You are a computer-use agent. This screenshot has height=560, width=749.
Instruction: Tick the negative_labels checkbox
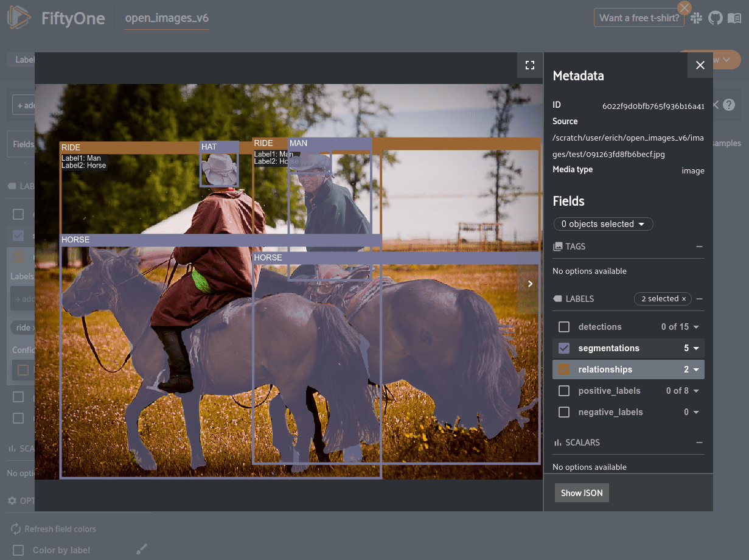click(564, 412)
